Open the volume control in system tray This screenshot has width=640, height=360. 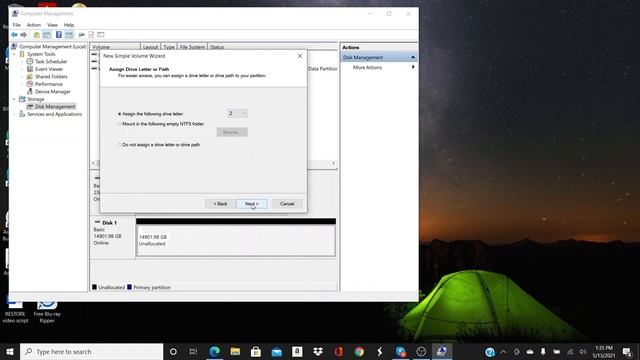pos(582,352)
